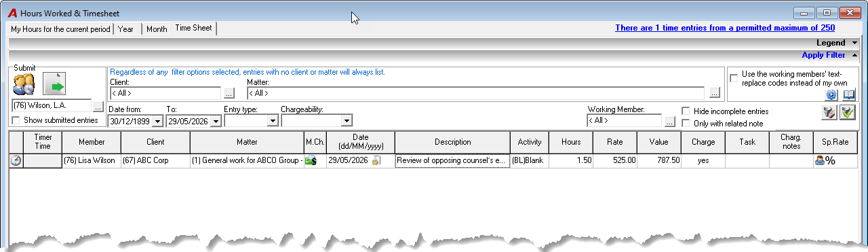This screenshot has height=252, width=868.
Task: Click the time entries permitted maximum link
Action: click(725, 28)
